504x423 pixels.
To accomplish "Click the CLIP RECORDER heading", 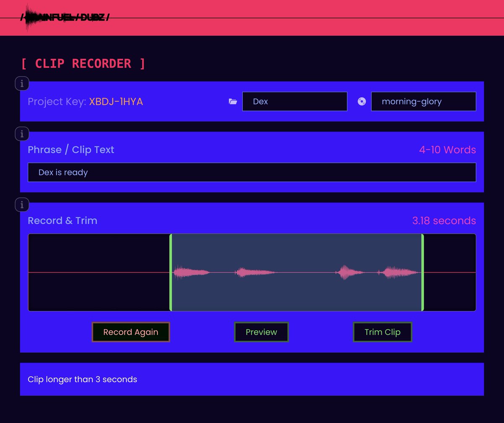I will click(83, 63).
